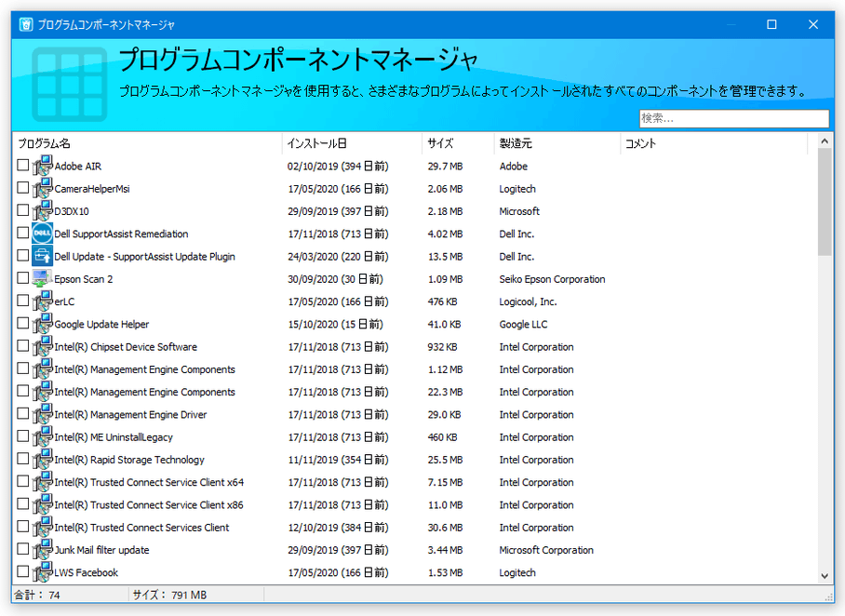Click the Google LLC manufacturer cell

coord(523,325)
